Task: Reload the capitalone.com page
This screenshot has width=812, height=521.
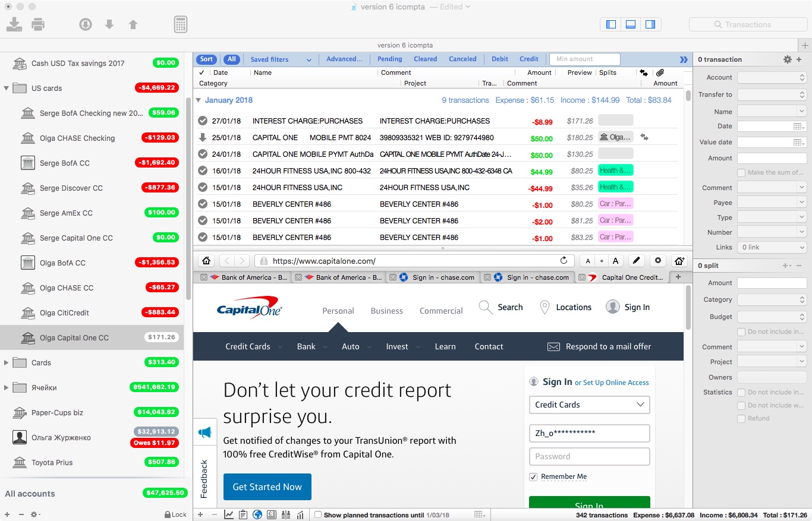Action: tap(564, 261)
